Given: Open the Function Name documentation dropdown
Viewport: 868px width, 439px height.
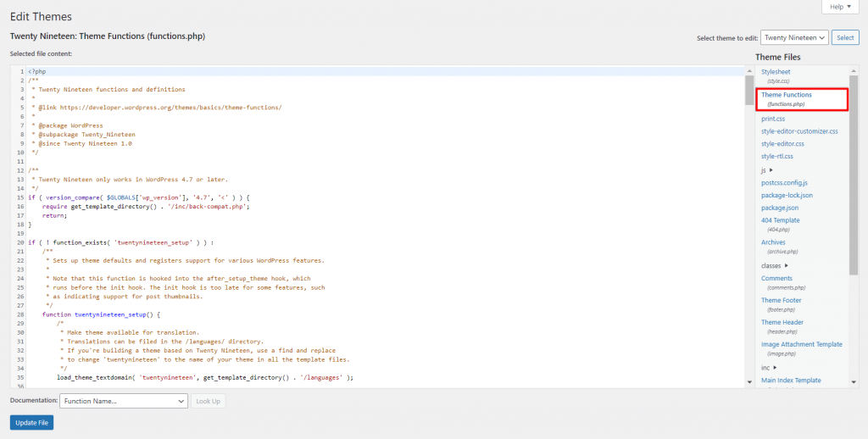Looking at the screenshot, I should click(x=124, y=401).
